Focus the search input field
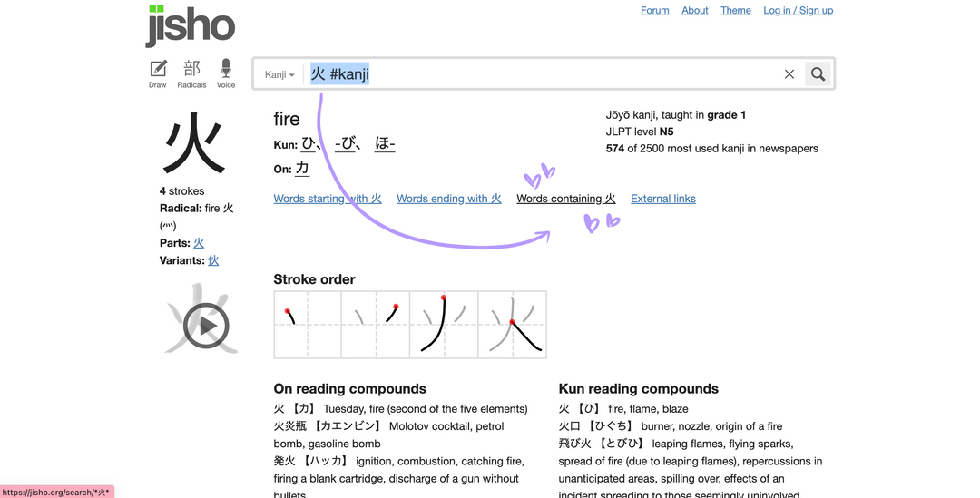 point(543,74)
